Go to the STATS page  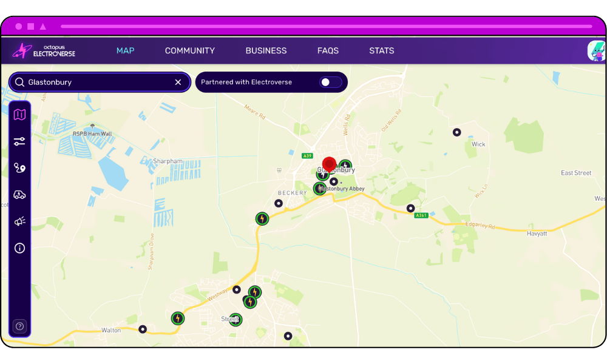click(x=382, y=51)
